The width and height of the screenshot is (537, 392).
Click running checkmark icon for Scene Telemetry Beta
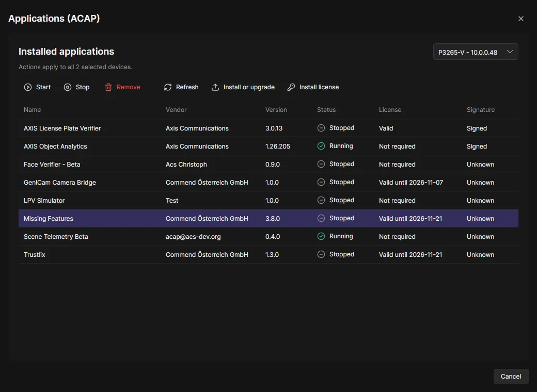point(321,236)
